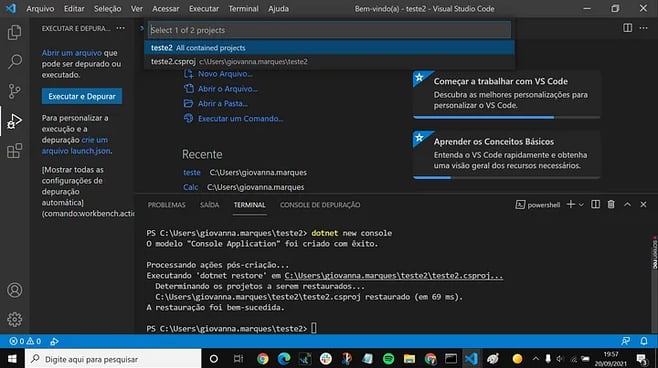Viewport: 658px width, 368px height.
Task: Click the teste2.csproj path link in terminal
Action: coord(394,276)
